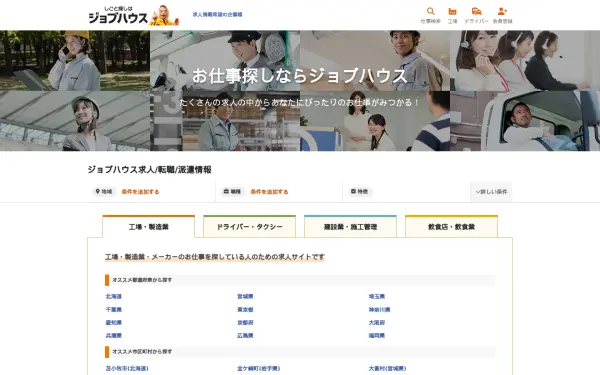Click the truck driver photo in banner
The height and width of the screenshot is (375, 600).
coord(525,121)
